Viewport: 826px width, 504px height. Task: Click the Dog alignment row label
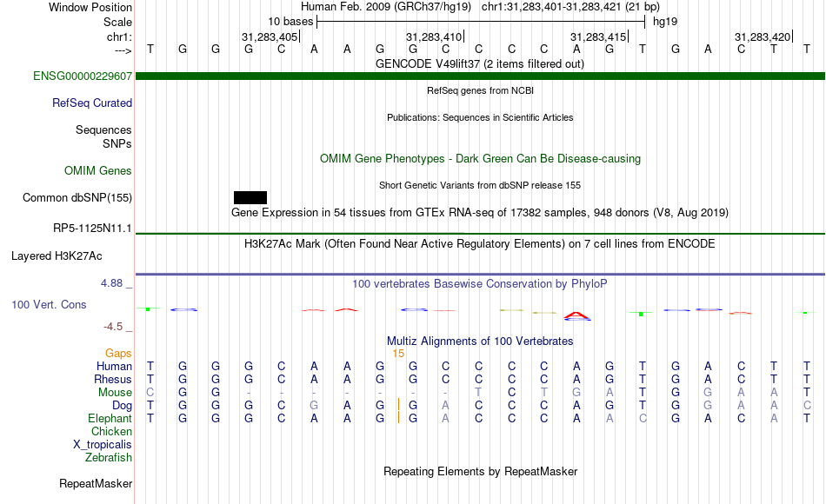pos(122,406)
